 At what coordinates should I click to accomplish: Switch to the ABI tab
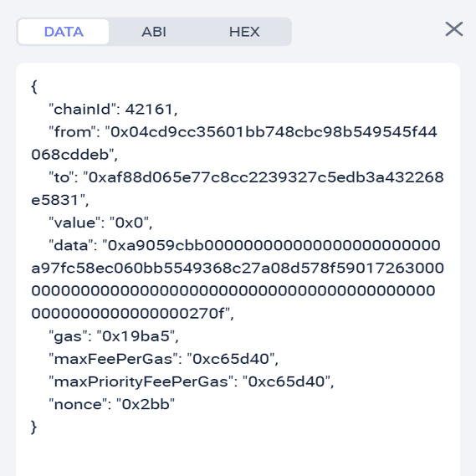coord(154,32)
